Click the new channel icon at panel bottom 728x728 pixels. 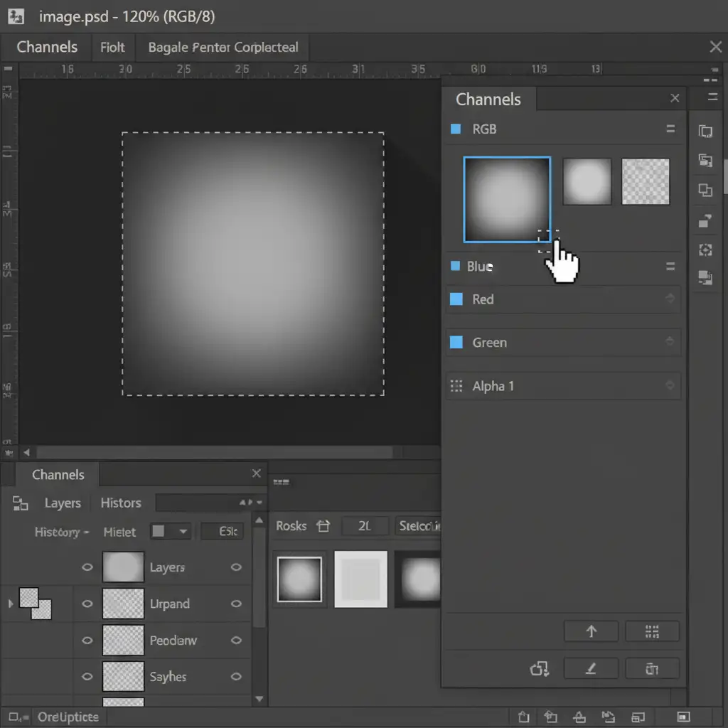tap(540, 668)
